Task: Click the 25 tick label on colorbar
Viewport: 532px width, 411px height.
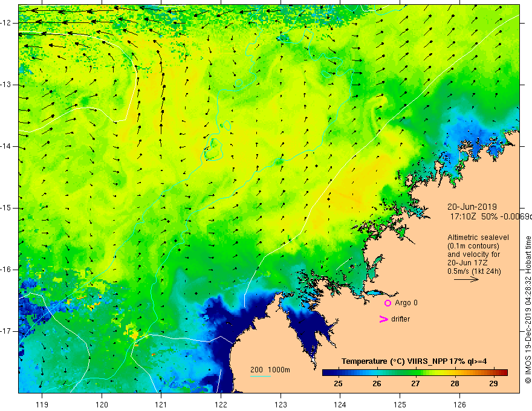Action: click(x=338, y=384)
